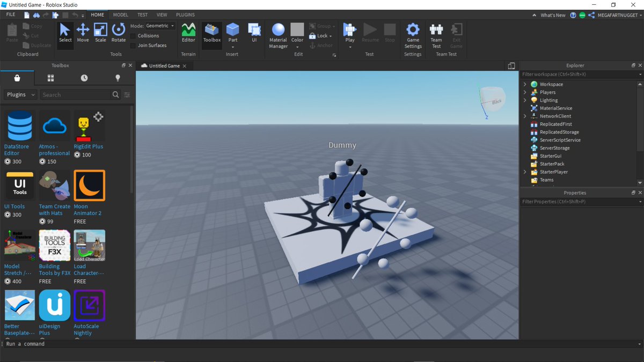The height and width of the screenshot is (362, 644).
Task: Click the share icon near username
Action: click(x=591, y=15)
